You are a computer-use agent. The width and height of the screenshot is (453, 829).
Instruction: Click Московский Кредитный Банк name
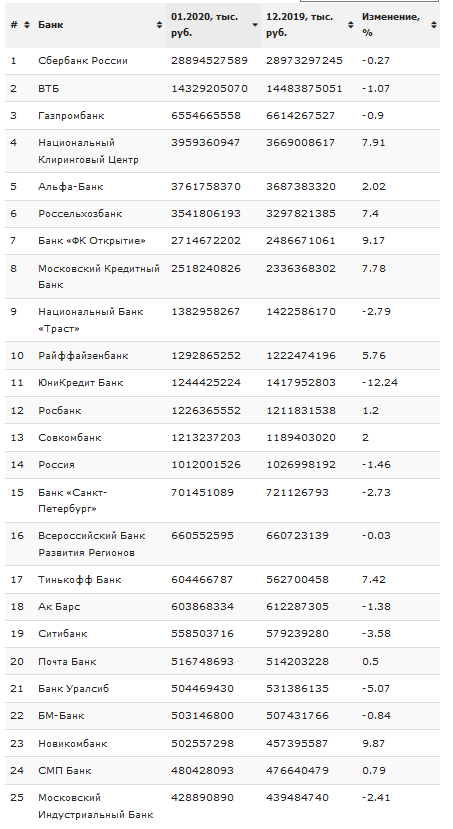(99, 277)
